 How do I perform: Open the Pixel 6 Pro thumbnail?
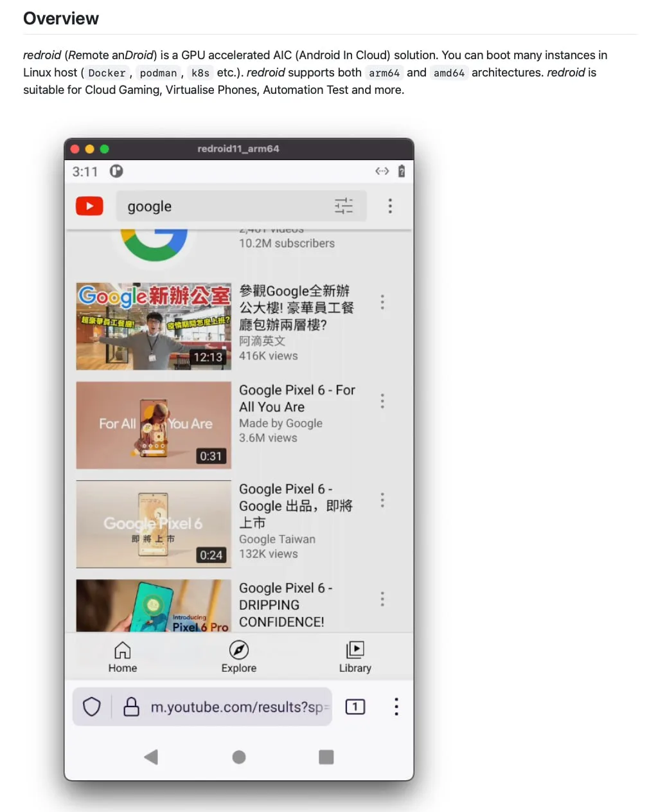(x=154, y=606)
